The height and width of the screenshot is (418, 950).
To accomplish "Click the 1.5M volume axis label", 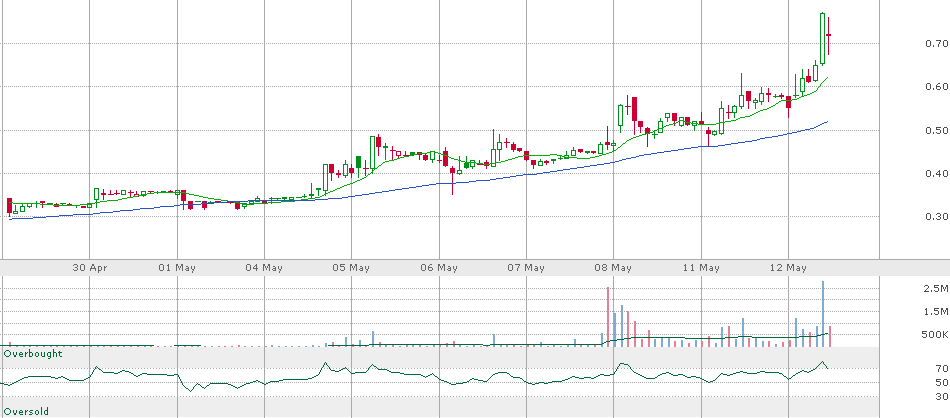I will (936, 311).
